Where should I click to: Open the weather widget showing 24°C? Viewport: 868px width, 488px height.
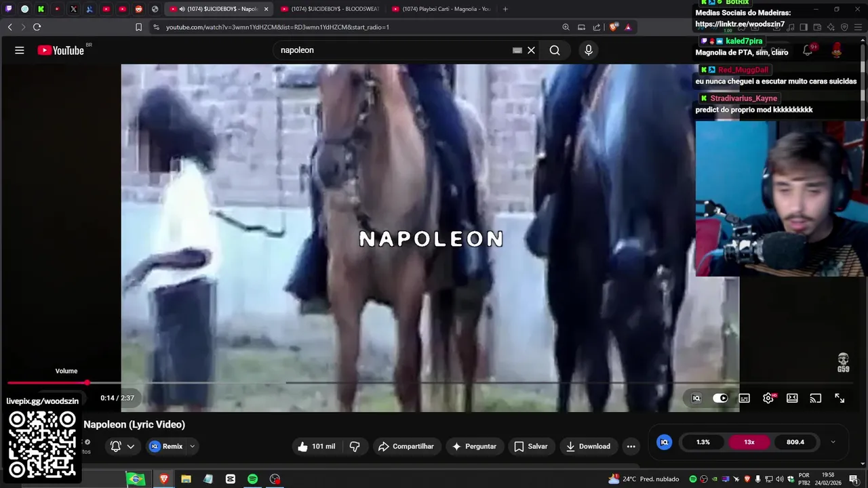tap(644, 479)
